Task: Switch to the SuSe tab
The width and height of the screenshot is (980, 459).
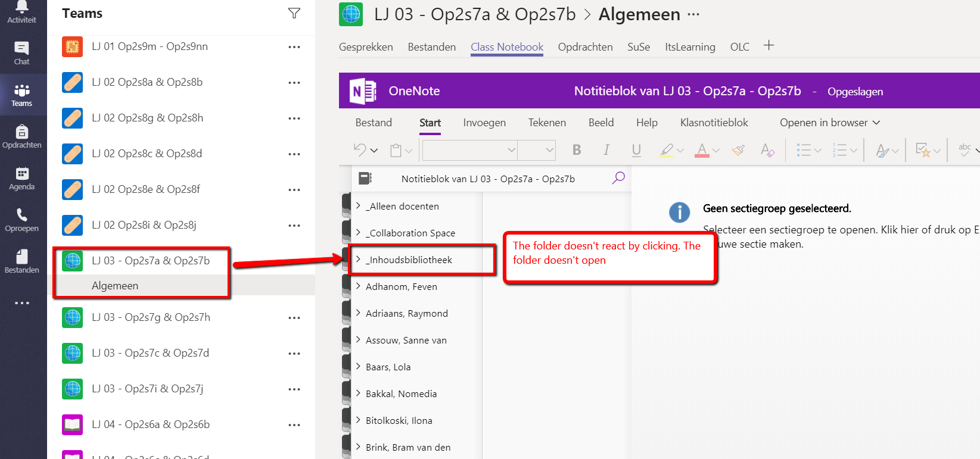Action: click(639, 47)
